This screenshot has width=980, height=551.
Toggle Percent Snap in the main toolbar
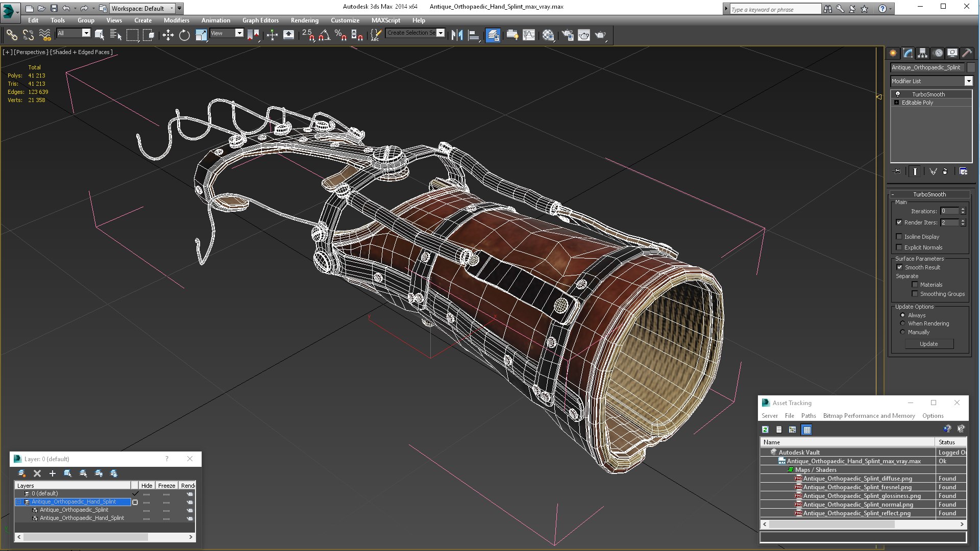coord(340,35)
